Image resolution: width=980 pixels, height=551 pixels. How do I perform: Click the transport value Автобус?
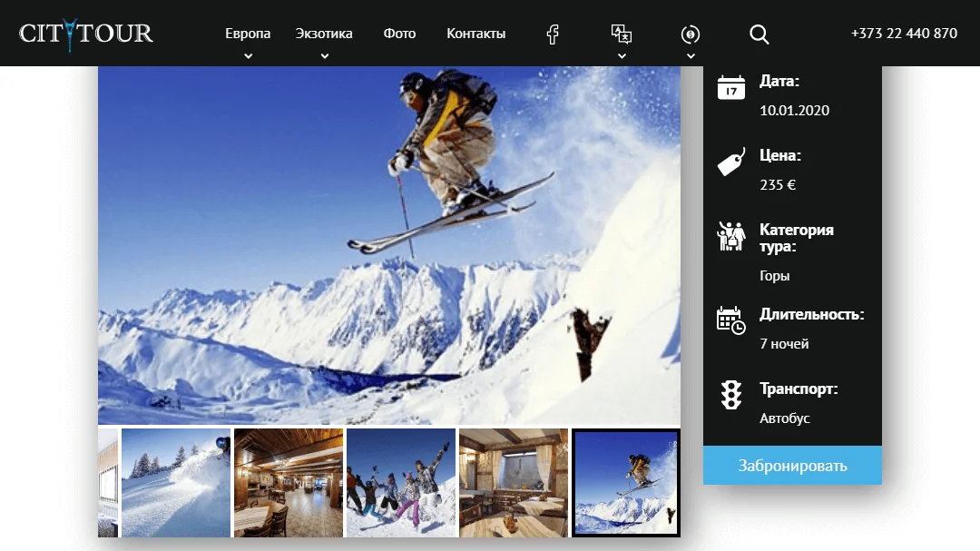click(784, 418)
